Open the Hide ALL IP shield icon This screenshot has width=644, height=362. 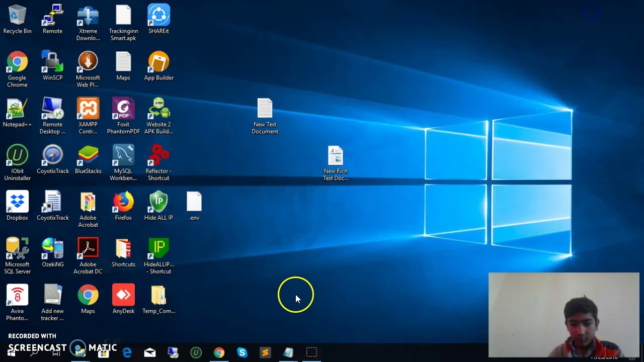coord(158,206)
